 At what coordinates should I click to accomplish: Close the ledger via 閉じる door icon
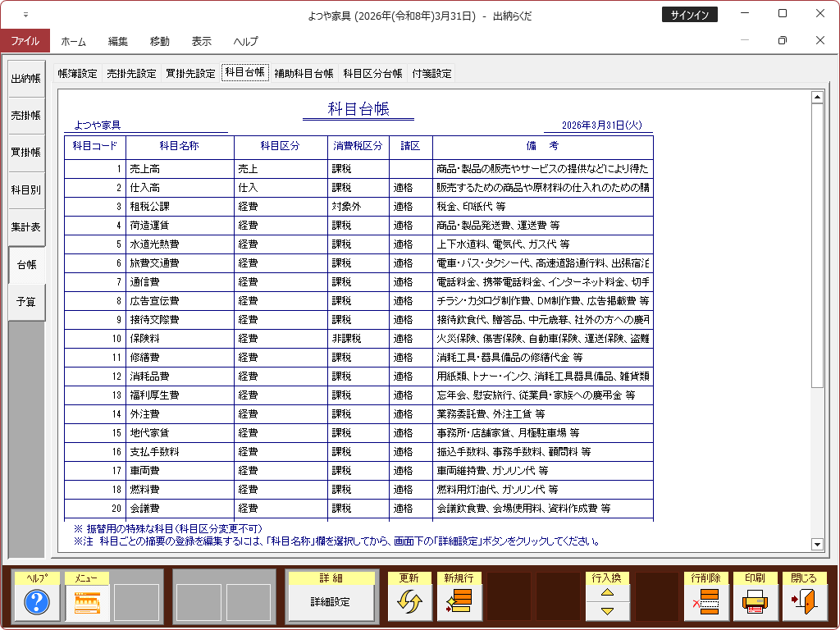click(804, 603)
